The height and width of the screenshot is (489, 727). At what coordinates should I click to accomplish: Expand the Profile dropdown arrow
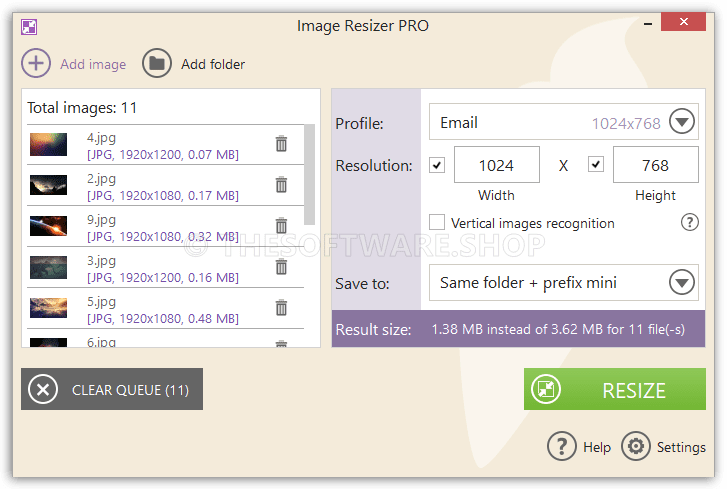[682, 121]
